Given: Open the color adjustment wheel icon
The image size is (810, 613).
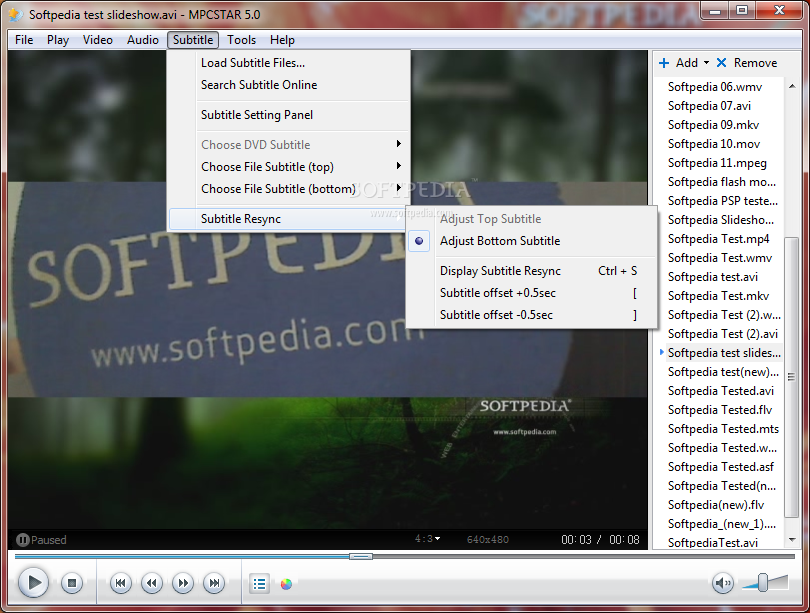Looking at the screenshot, I should [x=286, y=584].
